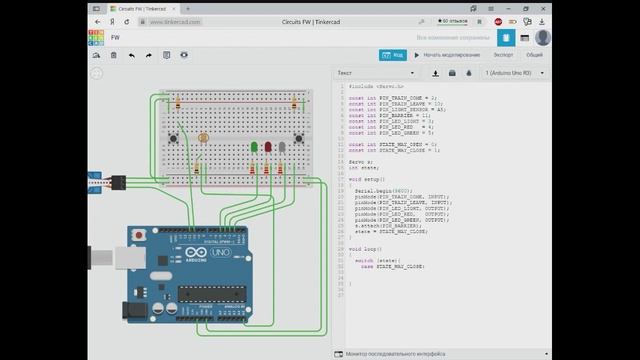The width and height of the screenshot is (640, 360).
Task: Toggle the code editor panel (Код)
Action: 393,55
